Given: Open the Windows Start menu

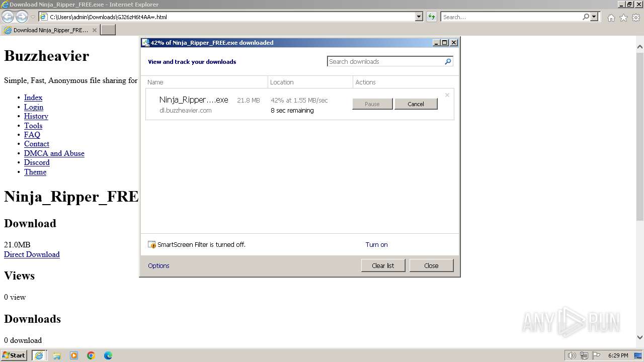Looking at the screenshot, I should tap(14, 355).
